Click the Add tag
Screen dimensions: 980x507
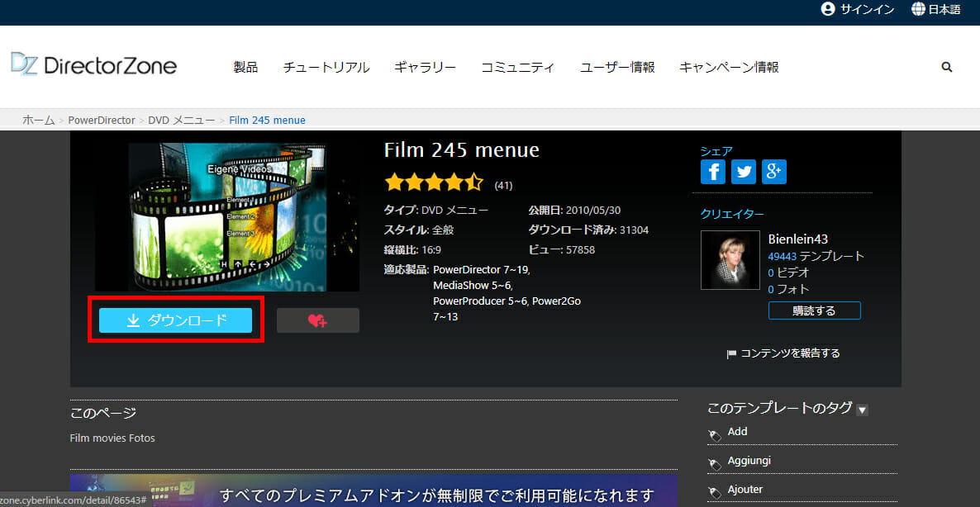738,432
